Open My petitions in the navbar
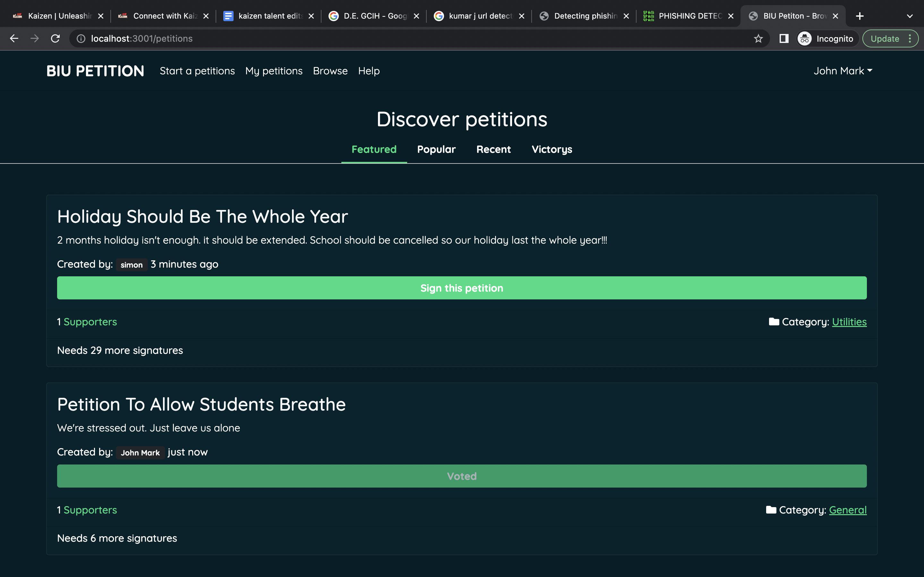The width and height of the screenshot is (924, 577). pos(274,71)
